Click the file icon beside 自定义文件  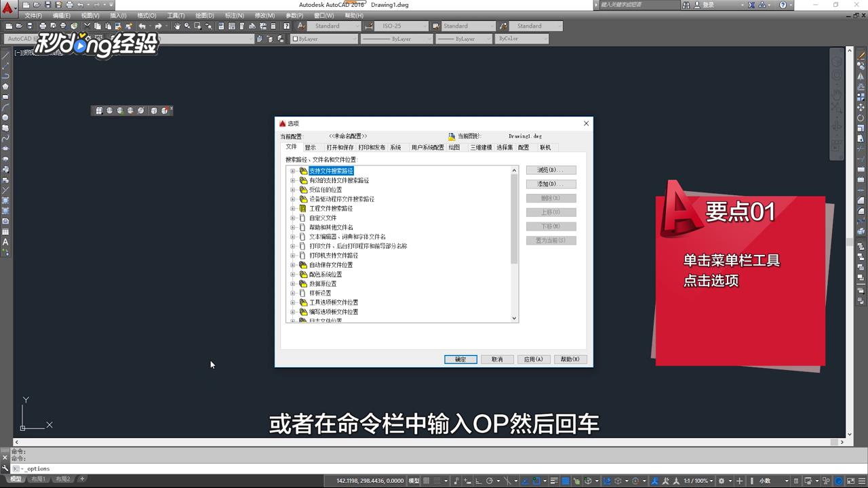tap(302, 218)
